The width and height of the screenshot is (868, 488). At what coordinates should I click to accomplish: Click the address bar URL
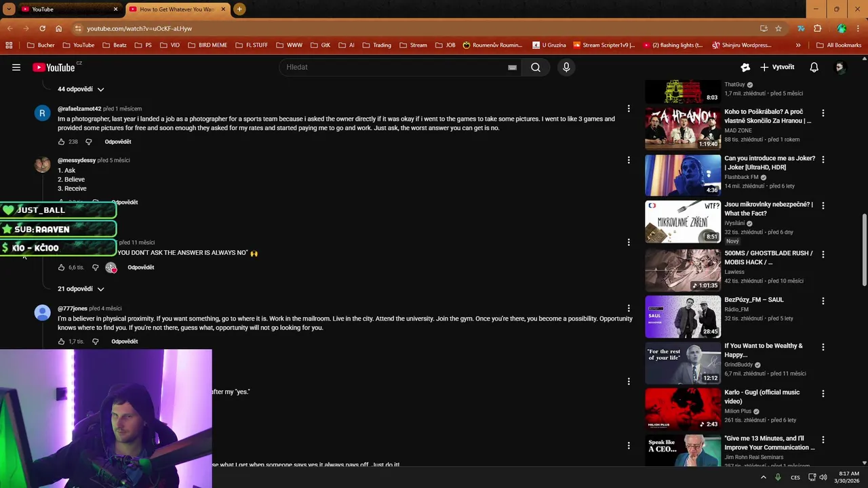coord(139,28)
